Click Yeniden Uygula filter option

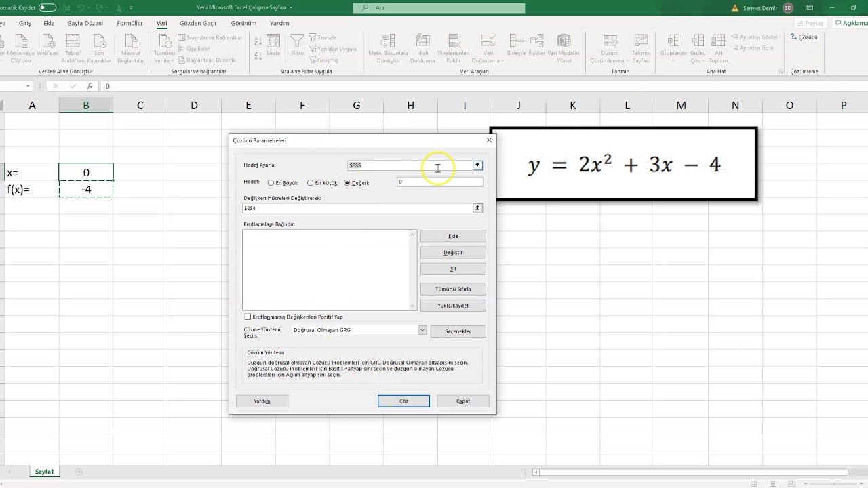pos(333,49)
